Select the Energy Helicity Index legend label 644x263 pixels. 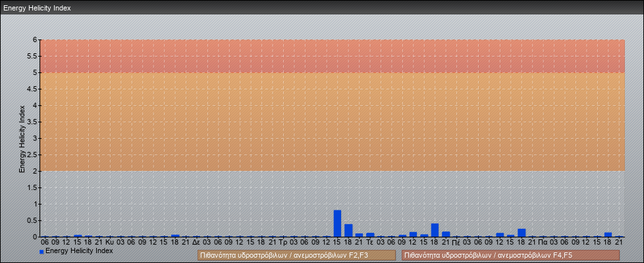tap(79, 251)
